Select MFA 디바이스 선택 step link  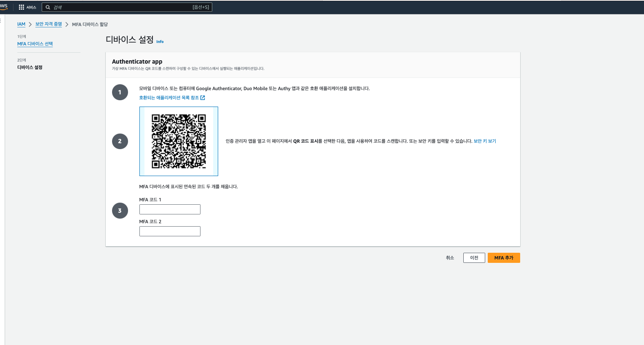35,44
